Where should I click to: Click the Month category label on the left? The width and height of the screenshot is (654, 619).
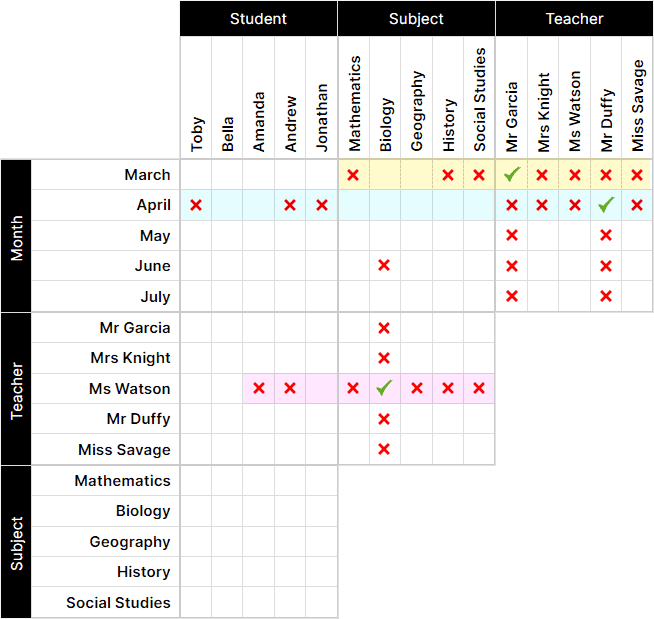pos(16,236)
